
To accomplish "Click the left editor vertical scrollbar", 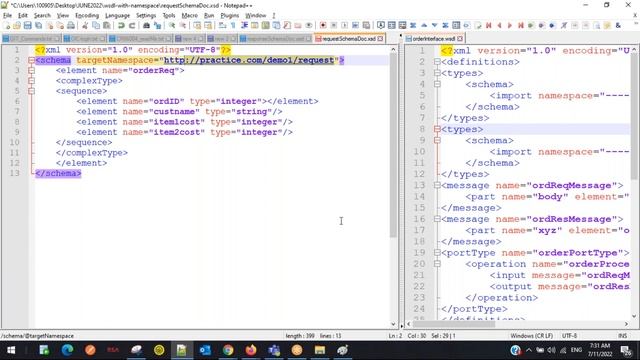I will (x=393, y=187).
